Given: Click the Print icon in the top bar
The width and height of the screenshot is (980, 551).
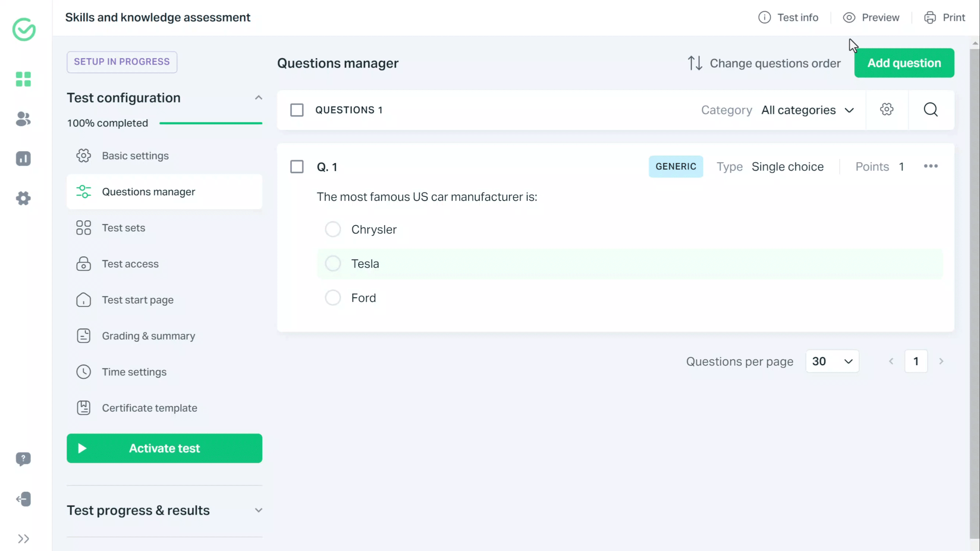Looking at the screenshot, I should 930,17.
